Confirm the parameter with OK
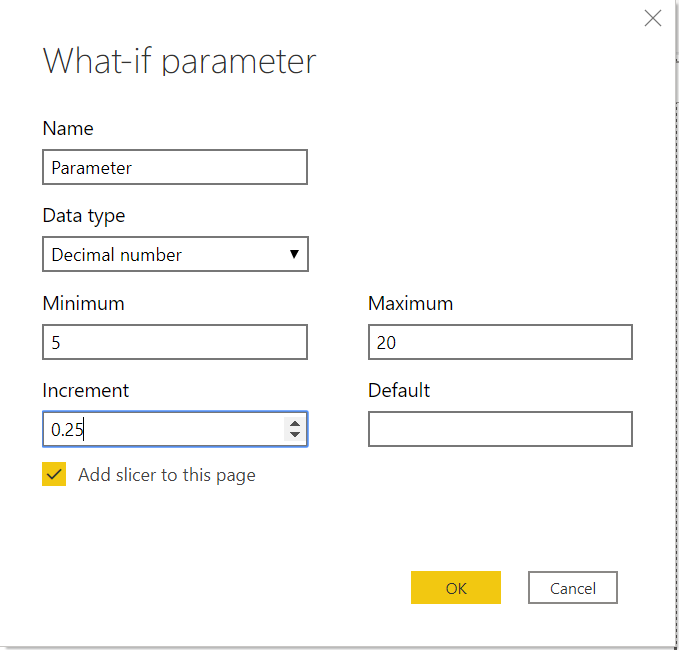The image size is (679, 650). click(456, 588)
